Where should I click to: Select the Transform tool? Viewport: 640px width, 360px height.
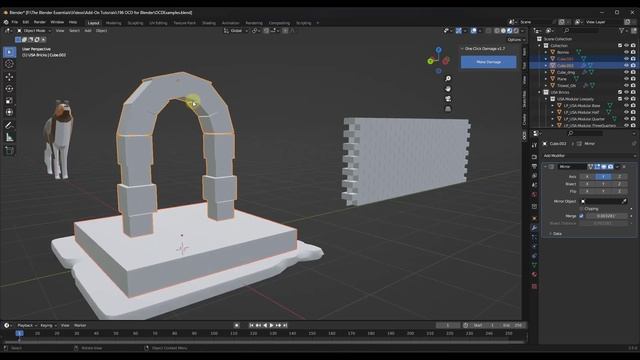9,112
